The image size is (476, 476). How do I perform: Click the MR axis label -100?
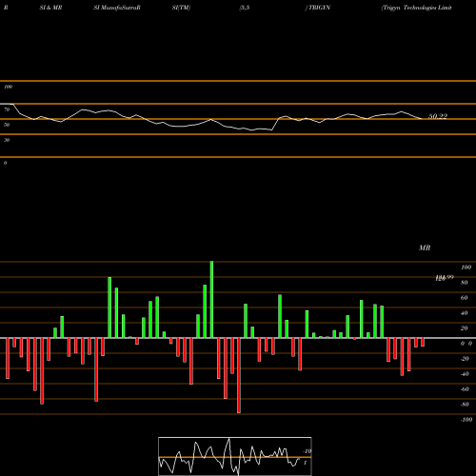(466, 420)
